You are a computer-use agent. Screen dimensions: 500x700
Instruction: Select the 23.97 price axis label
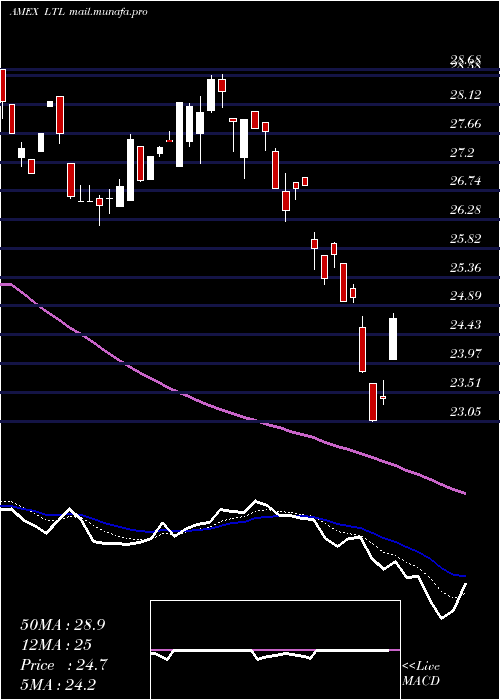(x=466, y=354)
